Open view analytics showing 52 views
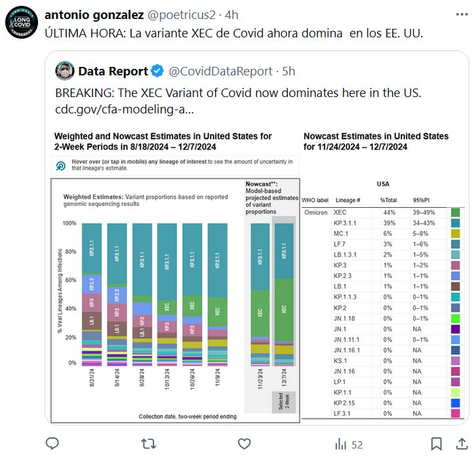The image size is (476, 459). 349,445
